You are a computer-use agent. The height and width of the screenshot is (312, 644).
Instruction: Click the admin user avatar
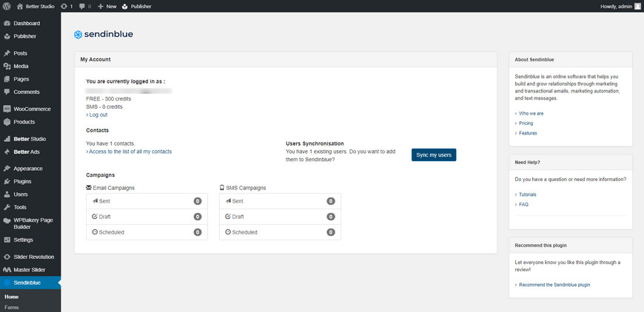click(637, 6)
